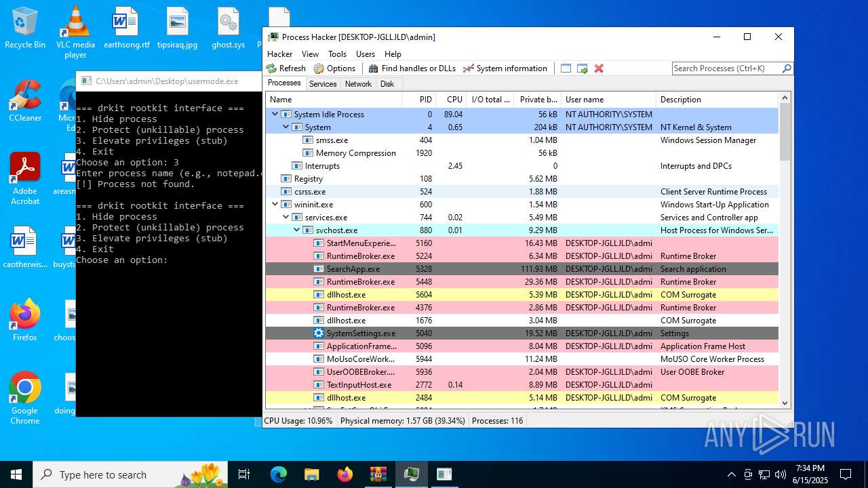
Task: Open VLC media player desktop icon
Action: [x=75, y=32]
